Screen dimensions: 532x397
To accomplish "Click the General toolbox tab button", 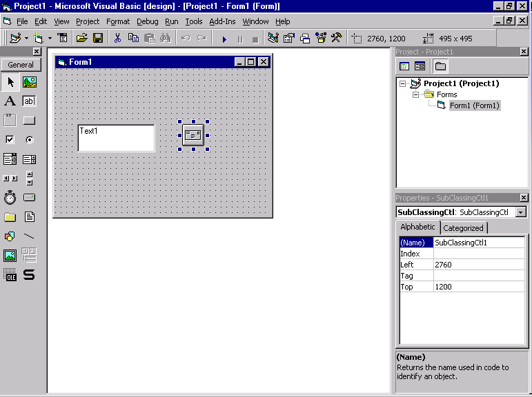I will [21, 65].
